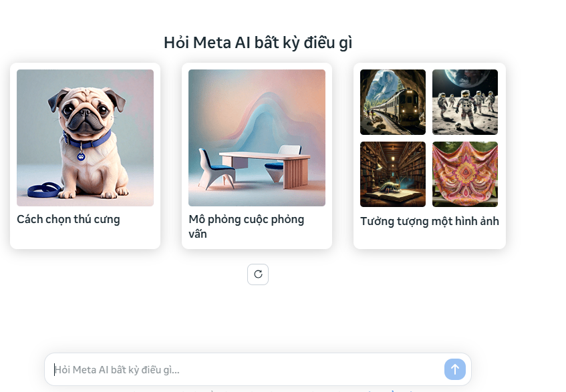Viewport: 566px width, 392px height.
Task: Click the train in tunnel thumbnail
Action: click(393, 102)
